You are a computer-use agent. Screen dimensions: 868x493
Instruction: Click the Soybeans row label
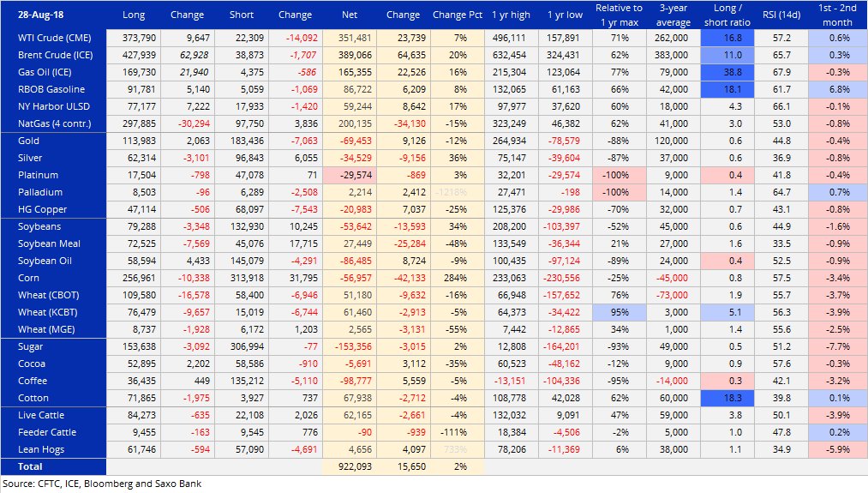(38, 227)
